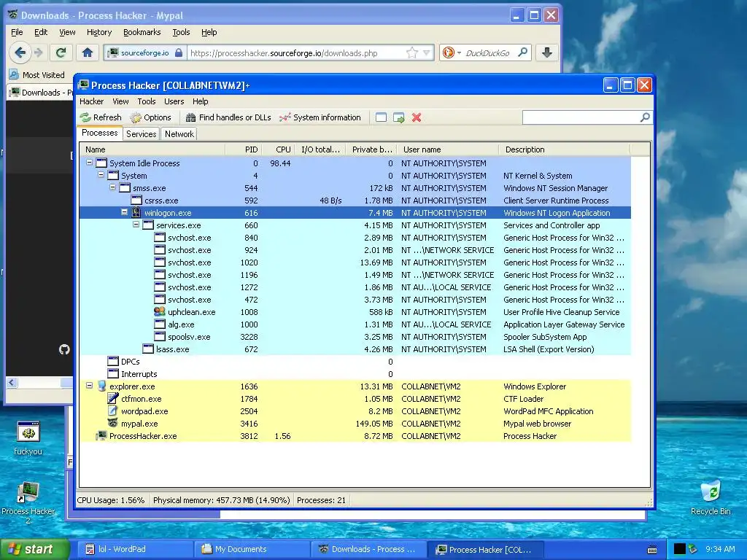Collapse the winlogon.exe tree node
Screen dimensions: 747x560
coord(124,212)
